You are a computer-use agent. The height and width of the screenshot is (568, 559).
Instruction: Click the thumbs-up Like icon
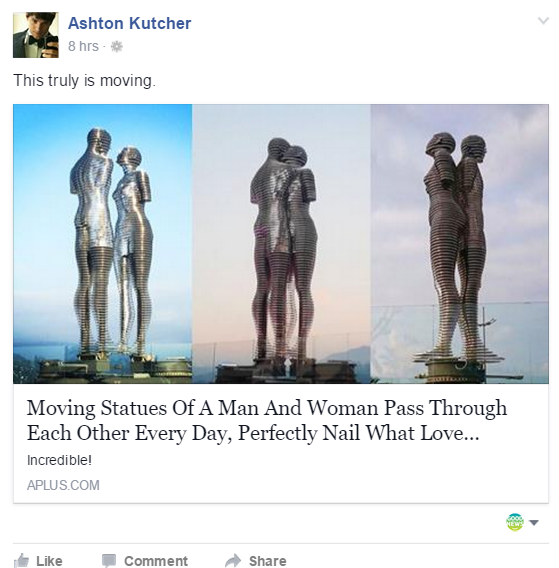[21, 560]
